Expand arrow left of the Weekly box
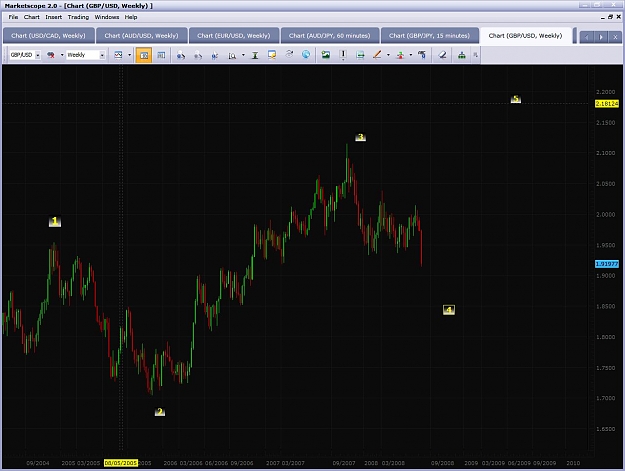The width and height of the screenshot is (625, 471). click(x=62, y=55)
